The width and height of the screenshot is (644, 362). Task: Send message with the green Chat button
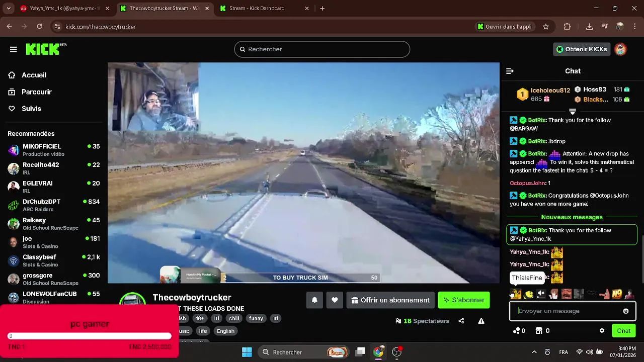pos(624,331)
